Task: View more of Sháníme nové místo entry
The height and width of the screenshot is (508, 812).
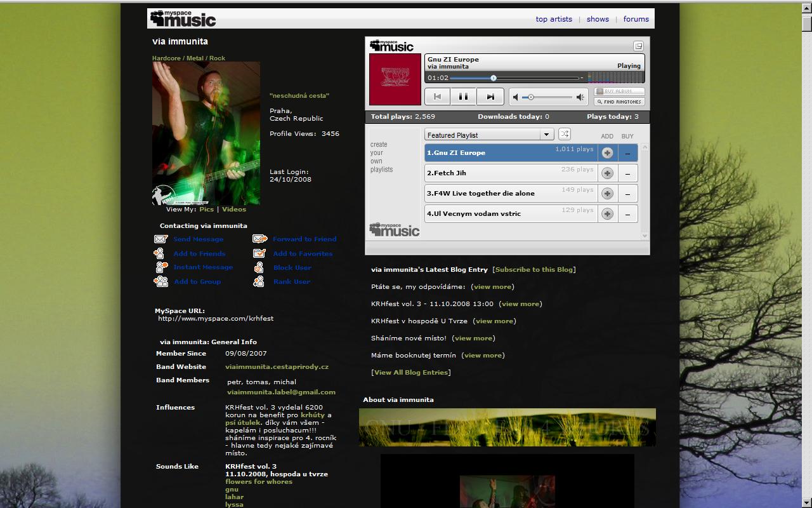Action: tap(473, 338)
